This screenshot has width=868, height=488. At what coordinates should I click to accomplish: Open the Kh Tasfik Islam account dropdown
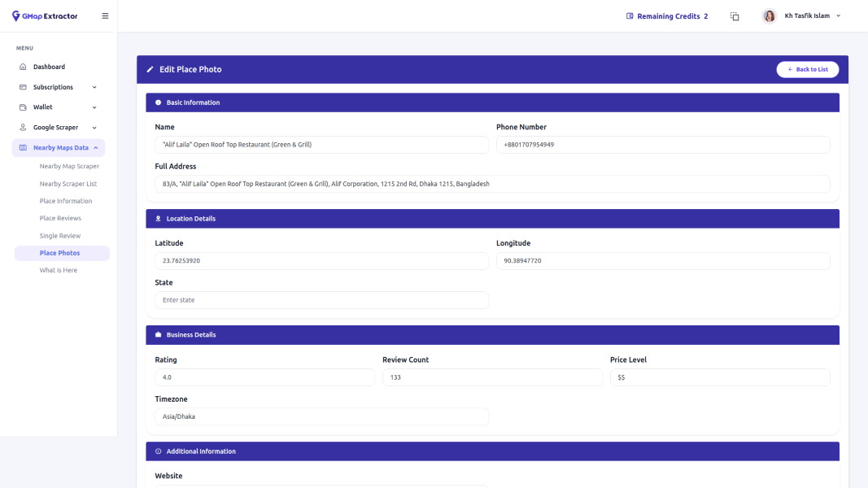pyautogui.click(x=812, y=16)
